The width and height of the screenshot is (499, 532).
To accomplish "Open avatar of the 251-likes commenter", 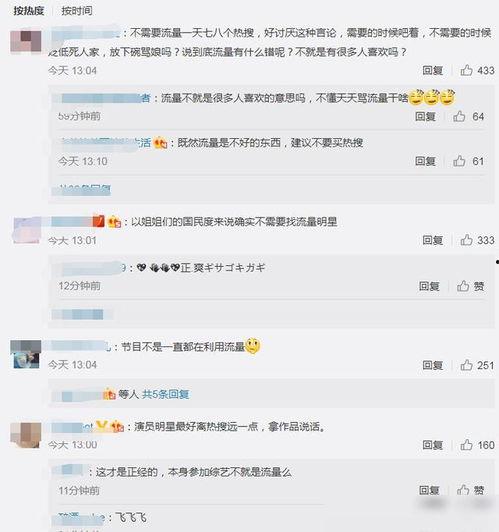I will 26,354.
